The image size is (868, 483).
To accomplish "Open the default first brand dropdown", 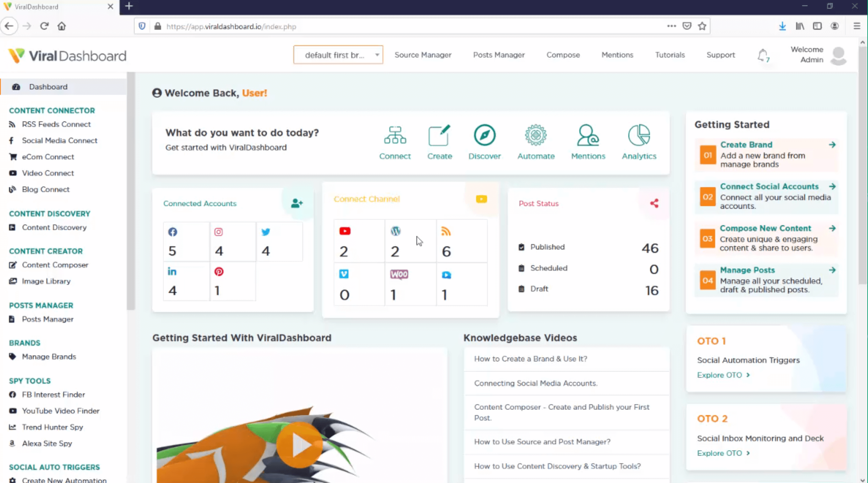I will [x=338, y=54].
